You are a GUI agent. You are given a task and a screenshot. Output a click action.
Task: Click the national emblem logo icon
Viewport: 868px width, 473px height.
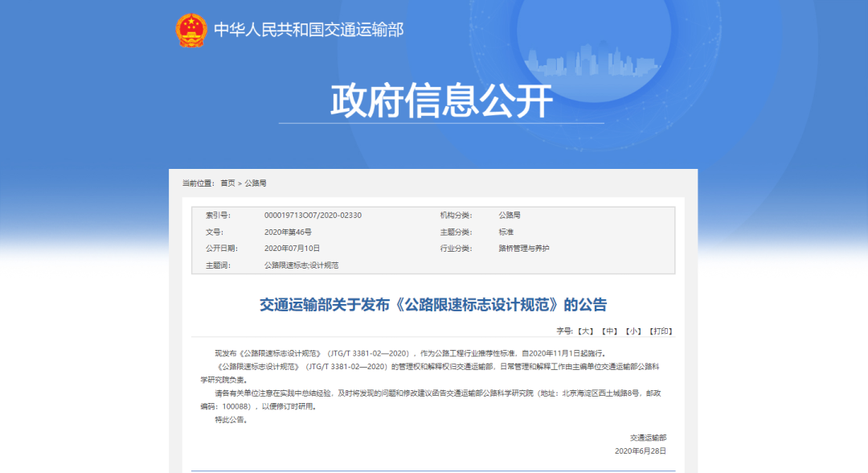(191, 31)
